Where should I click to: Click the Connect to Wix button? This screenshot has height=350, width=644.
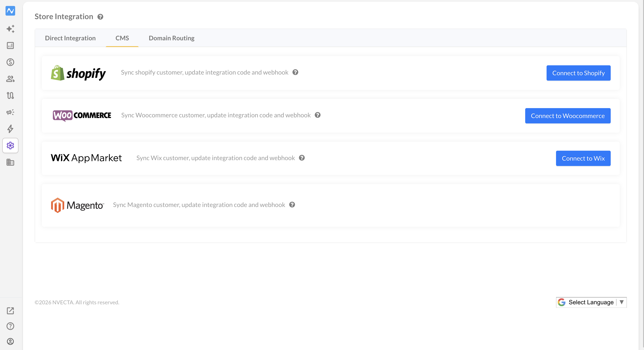(x=583, y=158)
